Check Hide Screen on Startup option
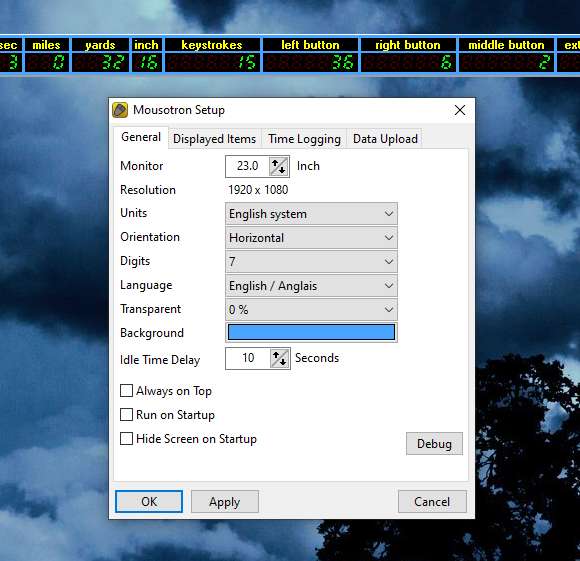 point(127,439)
